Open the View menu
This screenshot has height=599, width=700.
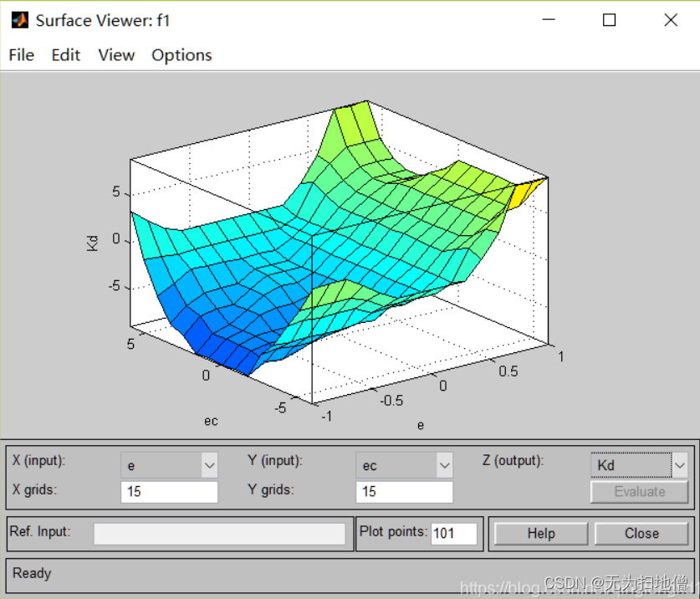click(116, 55)
